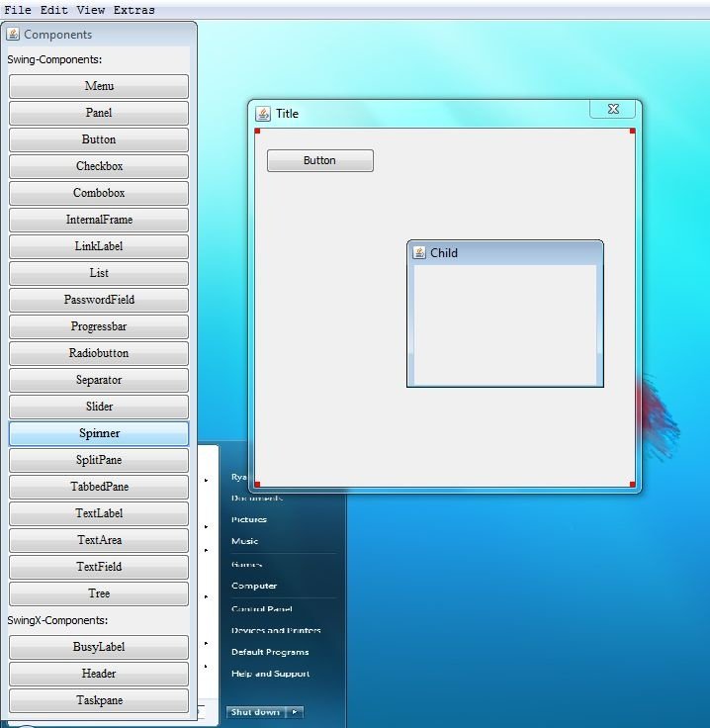Open Default Programs in Start menu
The image size is (710, 728).
[270, 652]
